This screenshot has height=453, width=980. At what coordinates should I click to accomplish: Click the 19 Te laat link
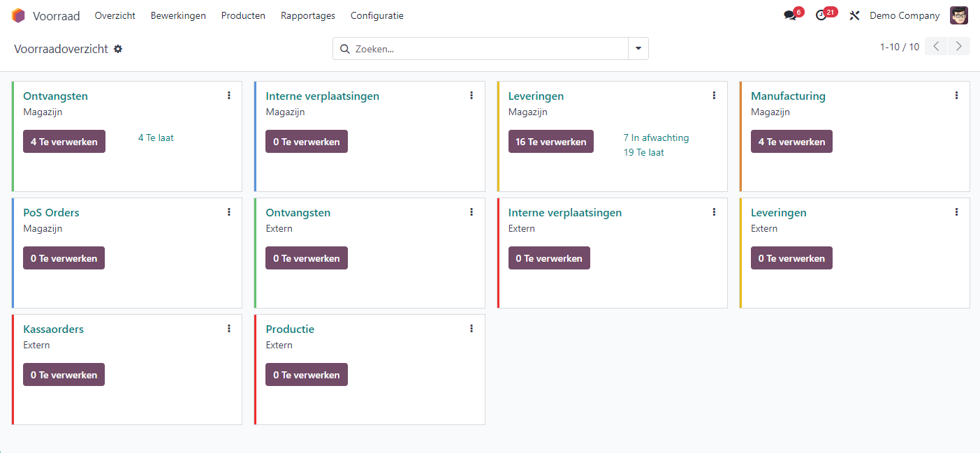tap(643, 152)
